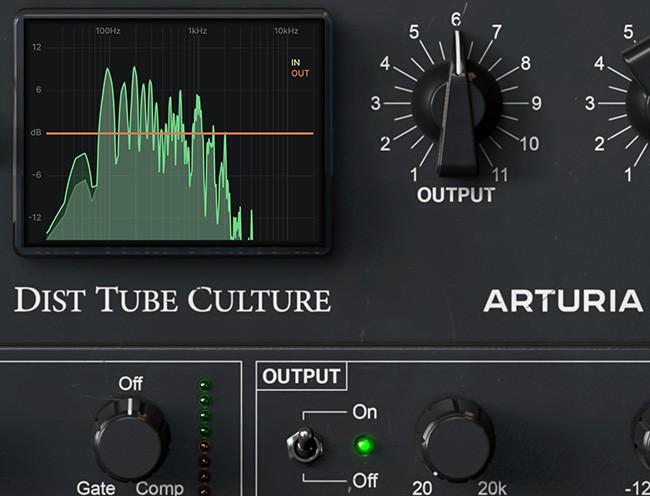Click the 20k label beside the filter knob

click(492, 489)
